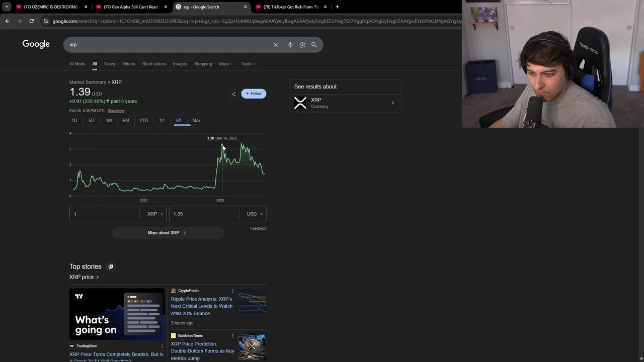Expand the Tools dropdown

[248, 64]
